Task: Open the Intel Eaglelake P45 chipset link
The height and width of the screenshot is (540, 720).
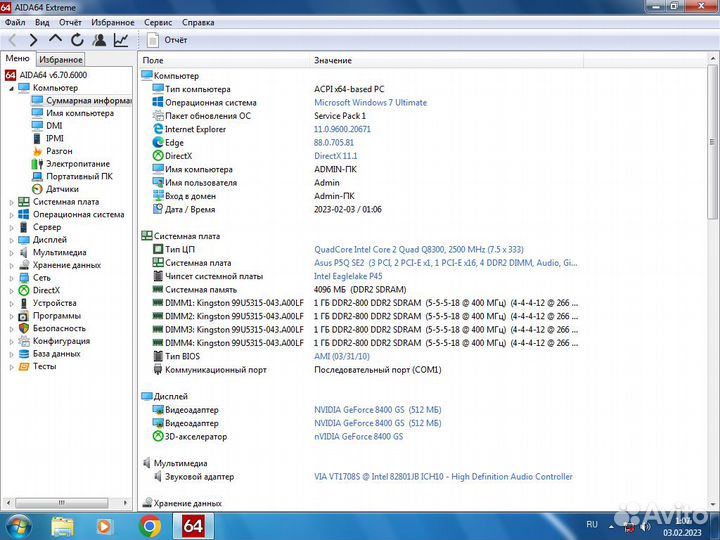Action: [348, 276]
